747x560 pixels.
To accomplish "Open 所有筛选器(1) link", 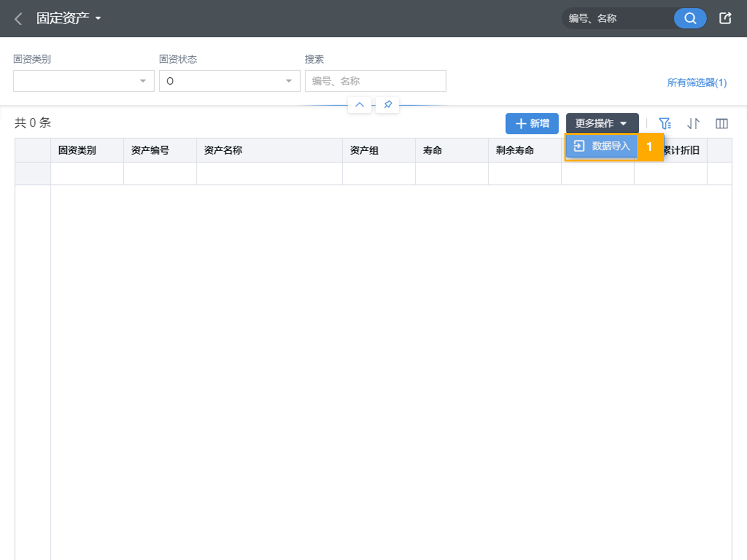I will click(x=697, y=83).
